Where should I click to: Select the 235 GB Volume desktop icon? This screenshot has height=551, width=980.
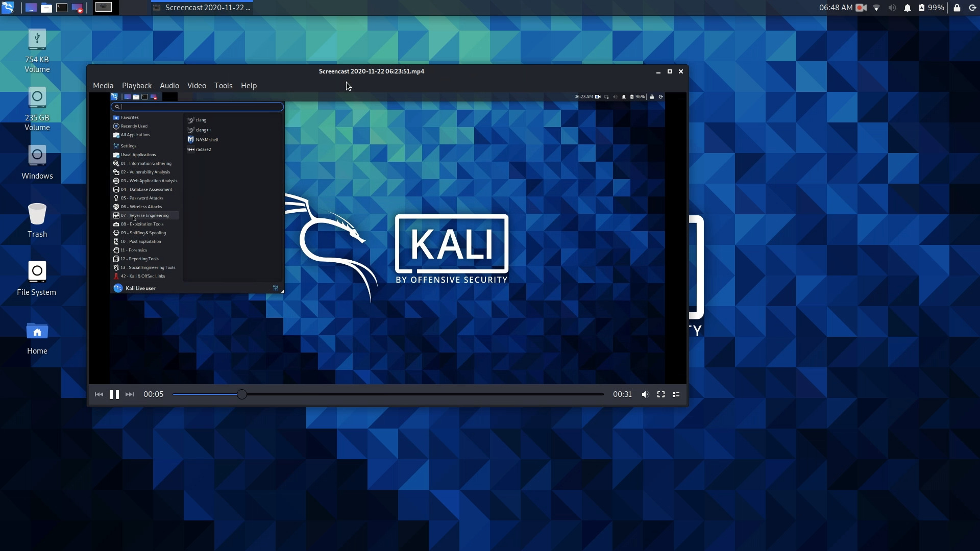[x=37, y=109]
